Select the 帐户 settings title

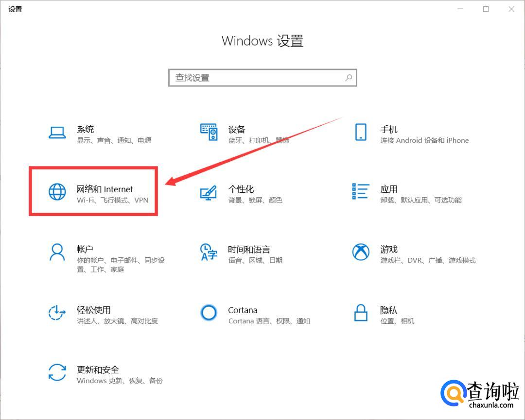(x=85, y=249)
